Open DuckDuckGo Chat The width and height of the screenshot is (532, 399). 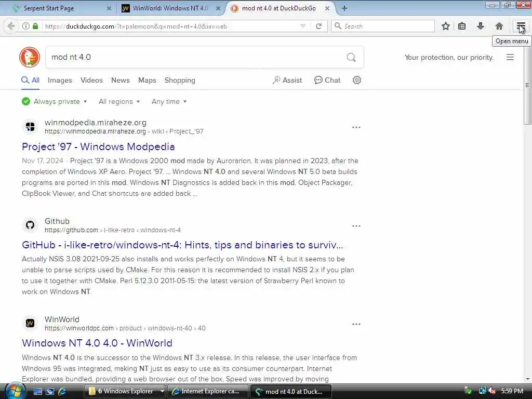tap(327, 81)
